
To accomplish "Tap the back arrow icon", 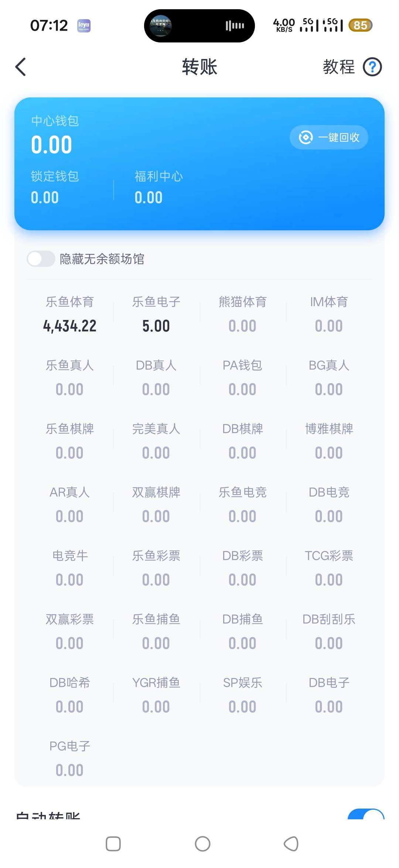I will point(21,67).
